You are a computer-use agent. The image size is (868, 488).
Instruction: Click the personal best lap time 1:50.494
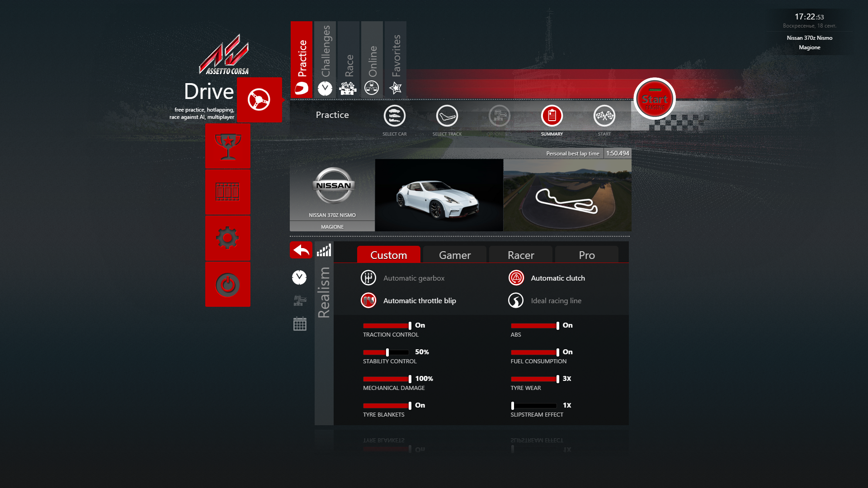[618, 154]
